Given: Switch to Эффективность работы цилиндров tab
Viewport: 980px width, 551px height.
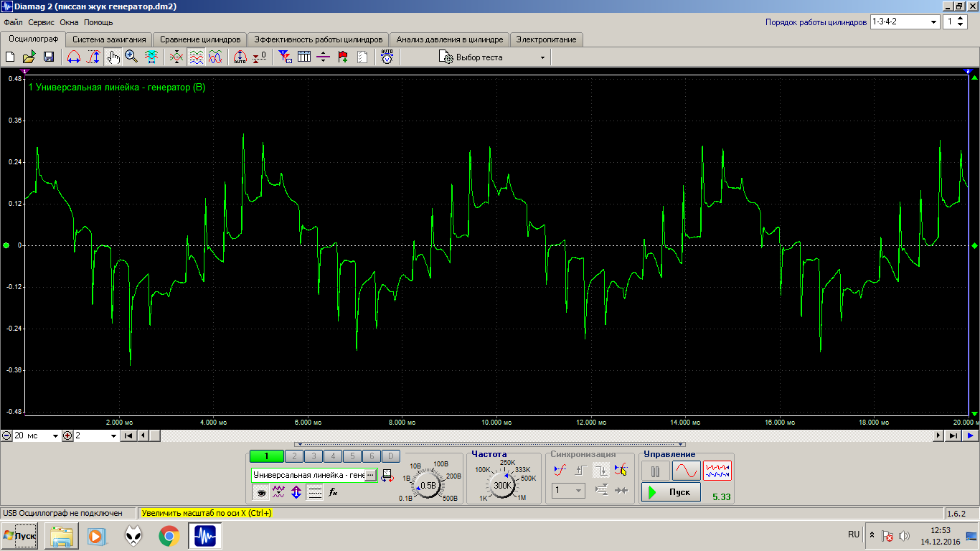Looking at the screenshot, I should pos(319,39).
